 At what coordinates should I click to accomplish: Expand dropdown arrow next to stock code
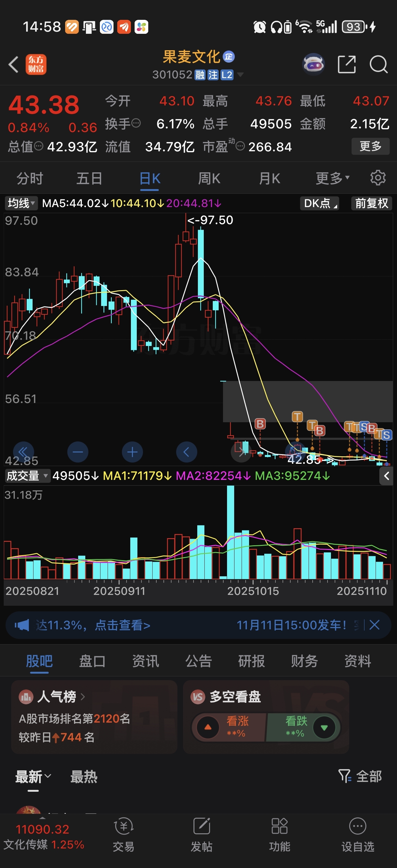[240, 74]
